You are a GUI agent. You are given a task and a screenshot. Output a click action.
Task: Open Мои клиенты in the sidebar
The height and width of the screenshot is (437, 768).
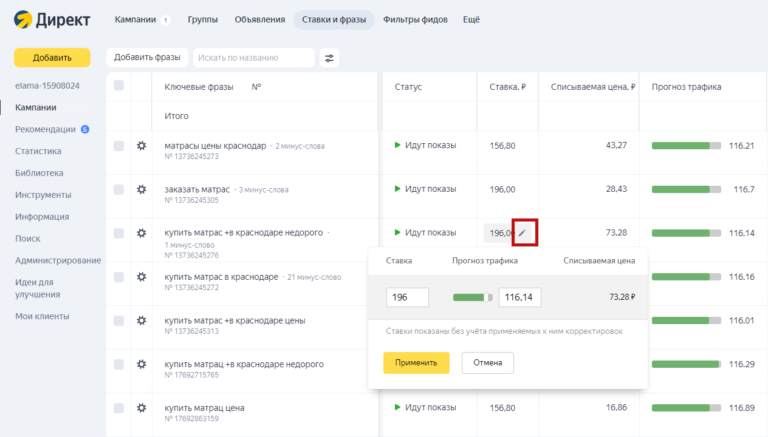[x=42, y=316]
